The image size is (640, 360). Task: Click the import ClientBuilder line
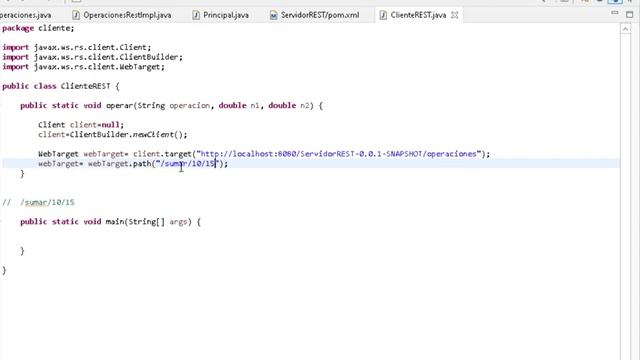[x=93, y=57]
